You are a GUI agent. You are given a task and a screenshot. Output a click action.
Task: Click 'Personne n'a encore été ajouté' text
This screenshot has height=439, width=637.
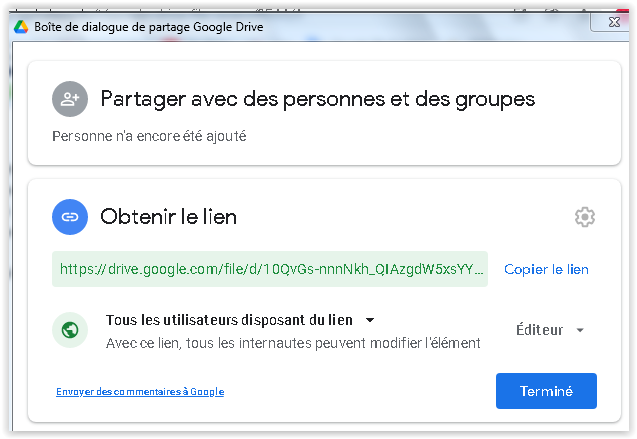pos(149,136)
